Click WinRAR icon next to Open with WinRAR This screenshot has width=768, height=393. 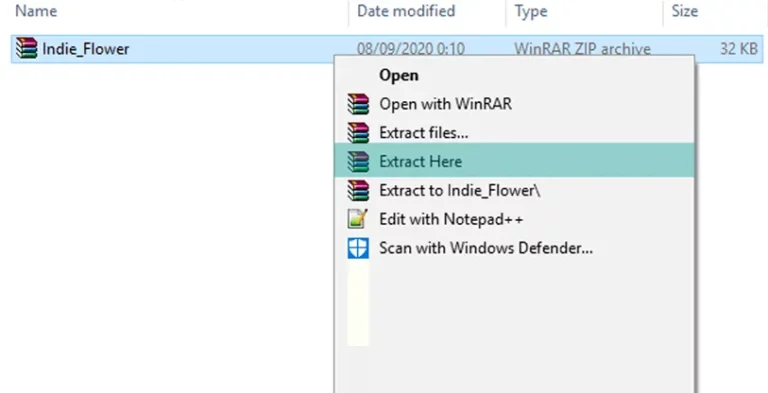(x=358, y=104)
